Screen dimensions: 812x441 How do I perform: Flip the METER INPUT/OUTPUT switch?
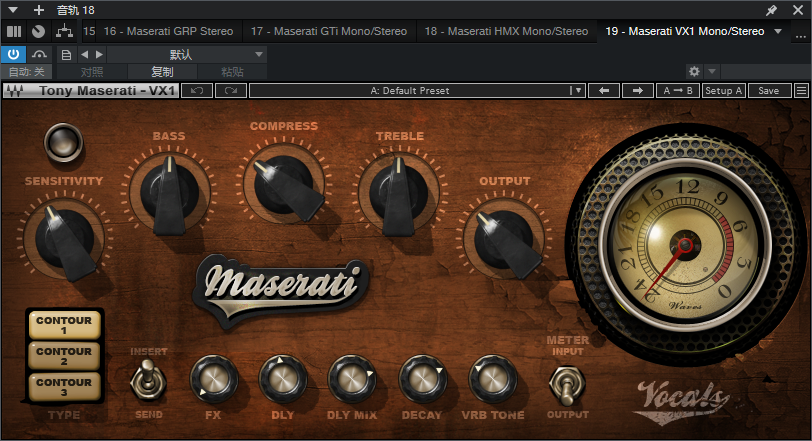click(x=567, y=386)
